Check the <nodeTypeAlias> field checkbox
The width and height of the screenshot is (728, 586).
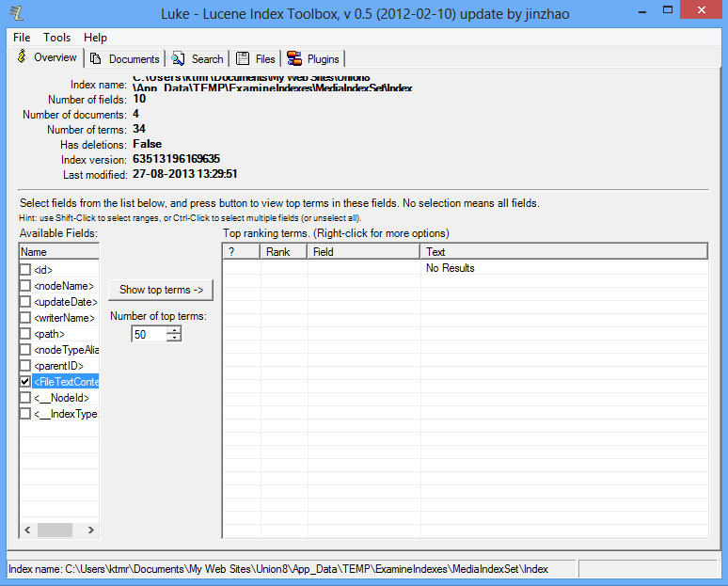[x=25, y=350]
